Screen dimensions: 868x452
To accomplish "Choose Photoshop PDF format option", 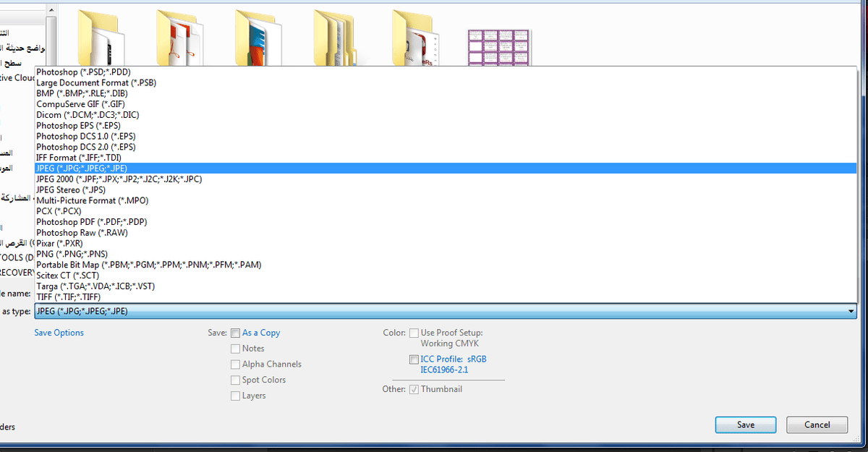I will click(x=446, y=222).
